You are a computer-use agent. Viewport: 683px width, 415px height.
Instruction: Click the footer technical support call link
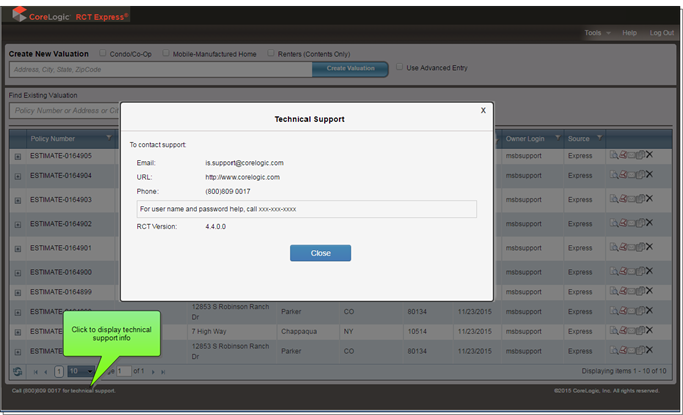pos(64,391)
